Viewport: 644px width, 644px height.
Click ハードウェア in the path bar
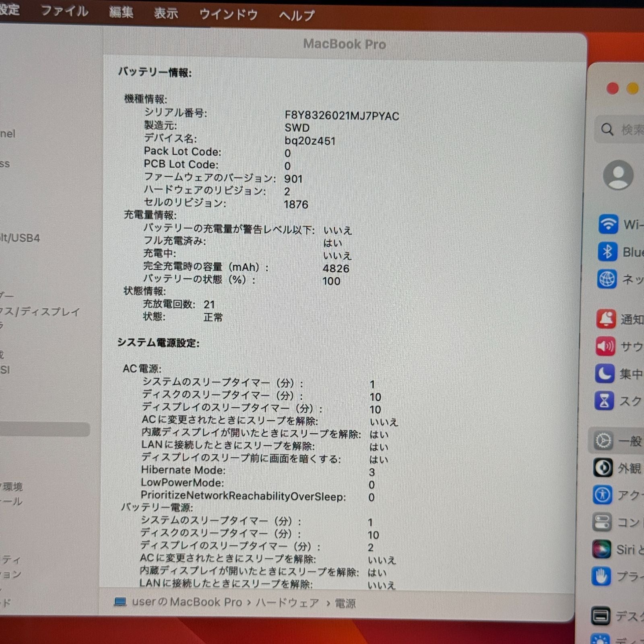coord(287,603)
